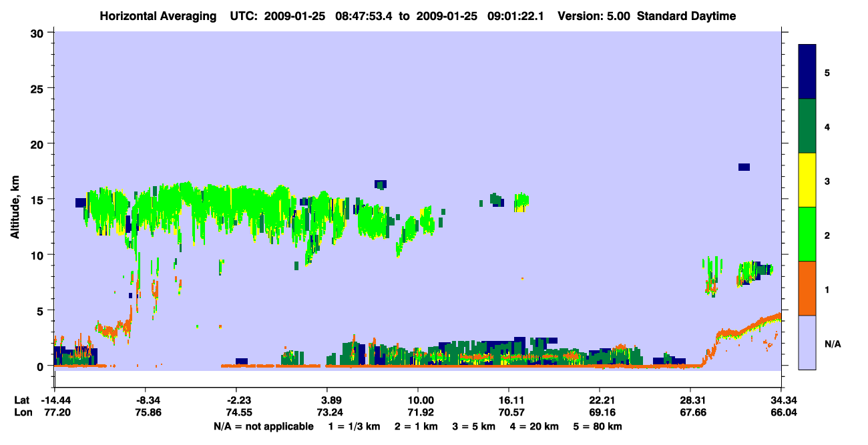Select latitude value "-8.34"
This screenshot has height=445, width=868.
click(145, 400)
